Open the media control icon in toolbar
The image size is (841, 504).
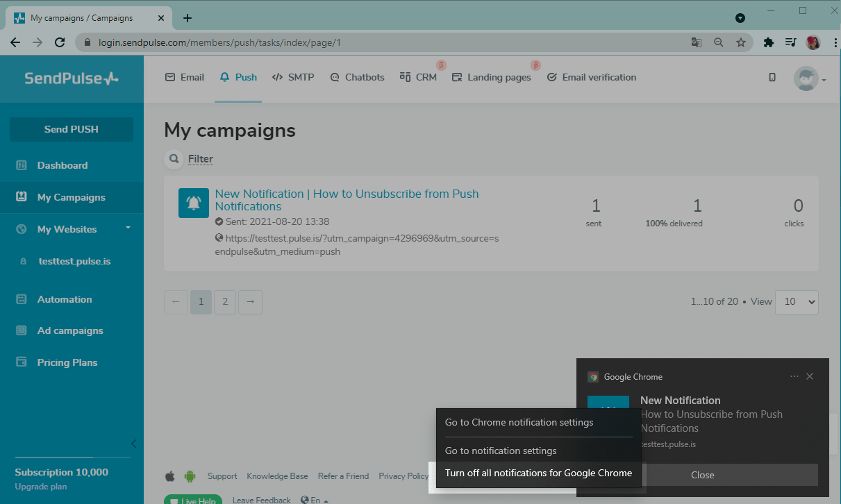790,42
